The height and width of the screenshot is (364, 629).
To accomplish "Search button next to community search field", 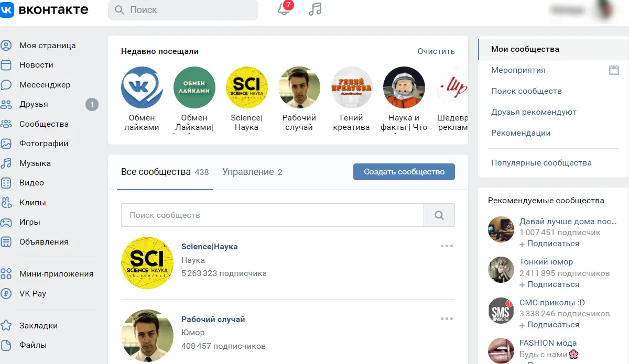I will tap(439, 215).
